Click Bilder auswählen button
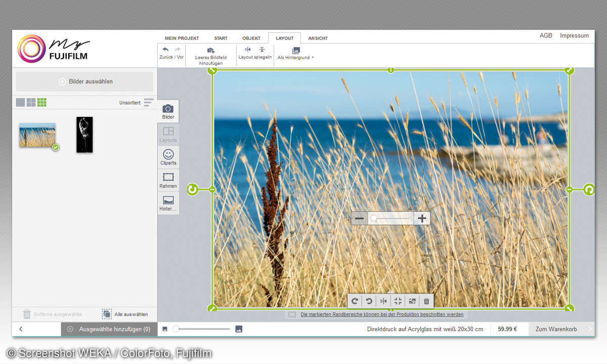This screenshot has height=364, width=607. [x=84, y=81]
